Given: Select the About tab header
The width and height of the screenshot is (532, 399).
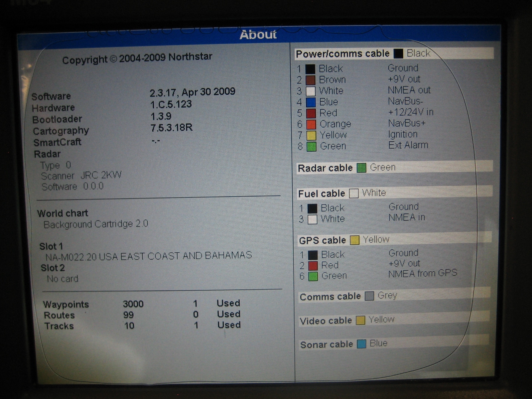Looking at the screenshot, I should 258,35.
